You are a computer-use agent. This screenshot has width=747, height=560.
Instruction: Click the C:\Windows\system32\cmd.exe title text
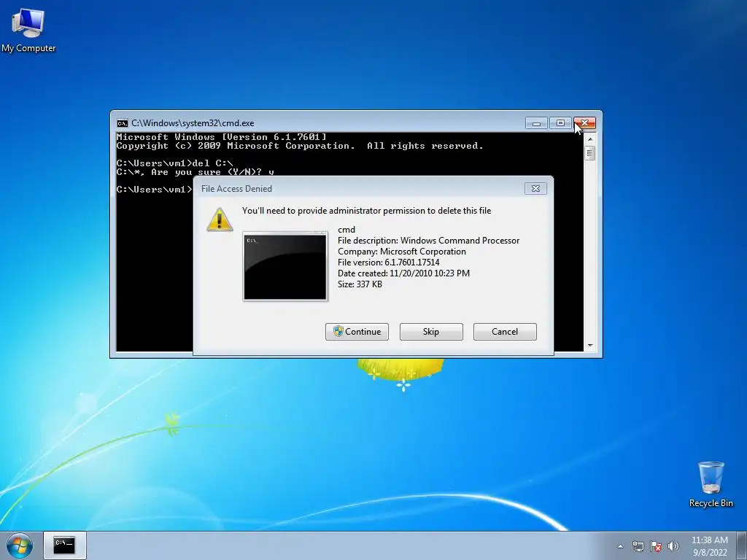193,123
